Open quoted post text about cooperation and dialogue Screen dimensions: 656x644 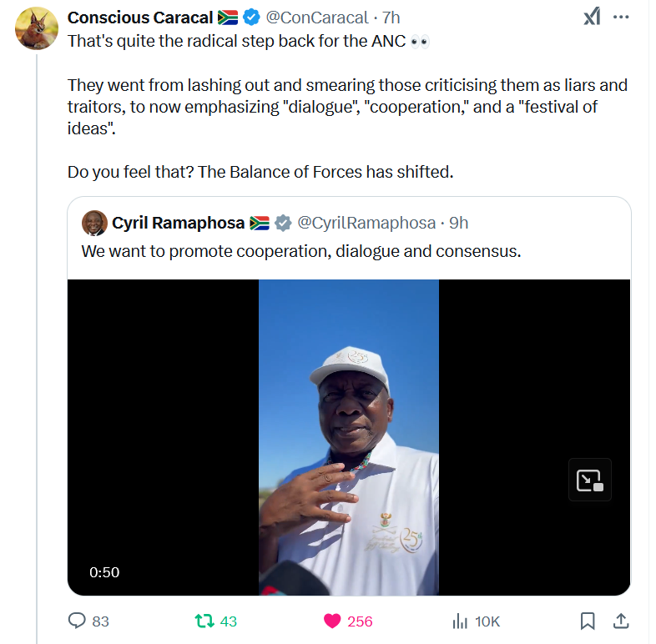click(300, 251)
